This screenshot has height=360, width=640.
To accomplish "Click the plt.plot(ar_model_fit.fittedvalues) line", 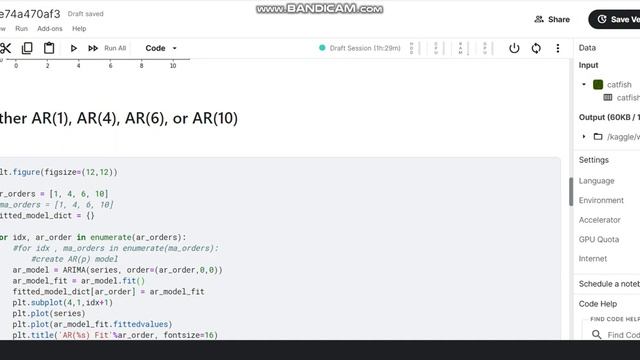I will pyautogui.click(x=92, y=324).
